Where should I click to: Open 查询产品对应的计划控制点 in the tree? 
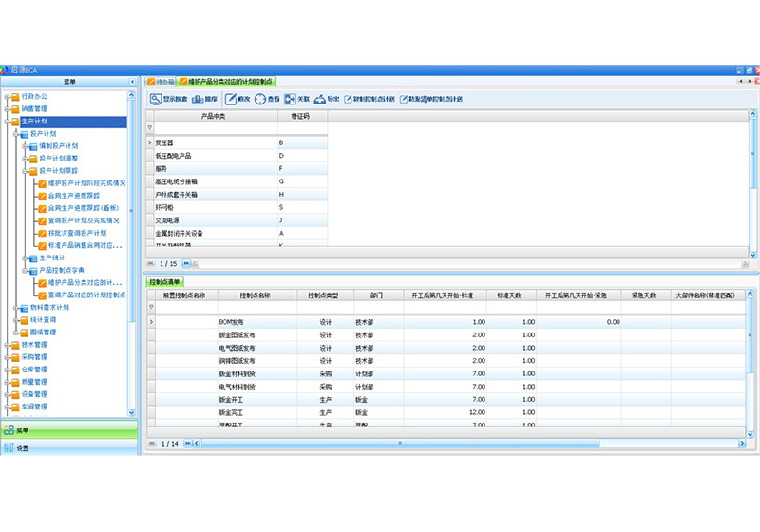coord(86,295)
